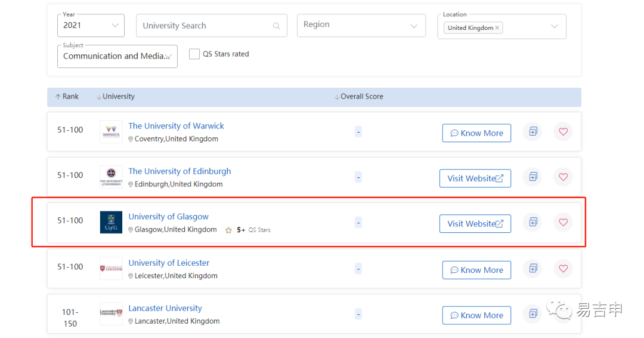Viewport: 644px width, 338px height.
Task: Open The University of Edinburgh link
Action: click(179, 171)
